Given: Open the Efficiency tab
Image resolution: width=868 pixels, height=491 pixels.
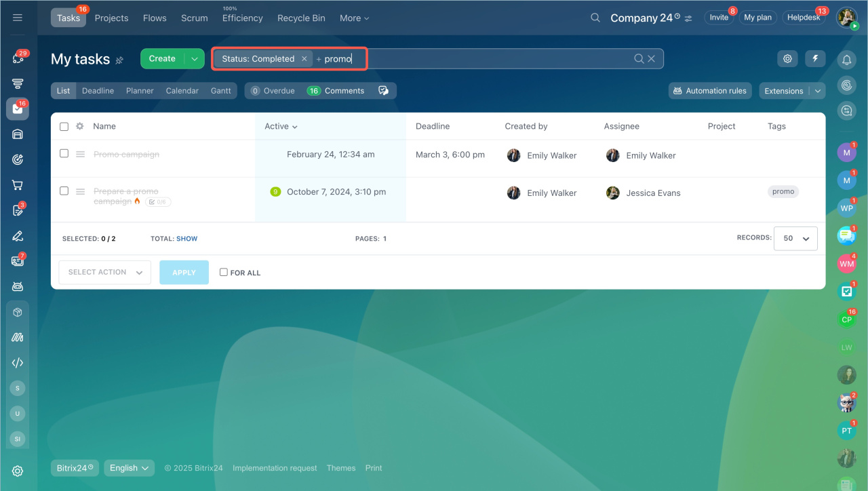Looking at the screenshot, I should pos(243,18).
